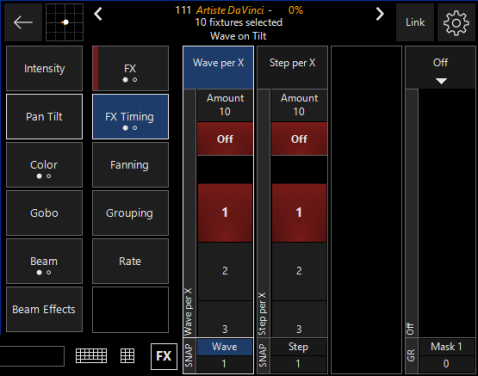Open settings gear icon
The image size is (478, 376).
456,22
